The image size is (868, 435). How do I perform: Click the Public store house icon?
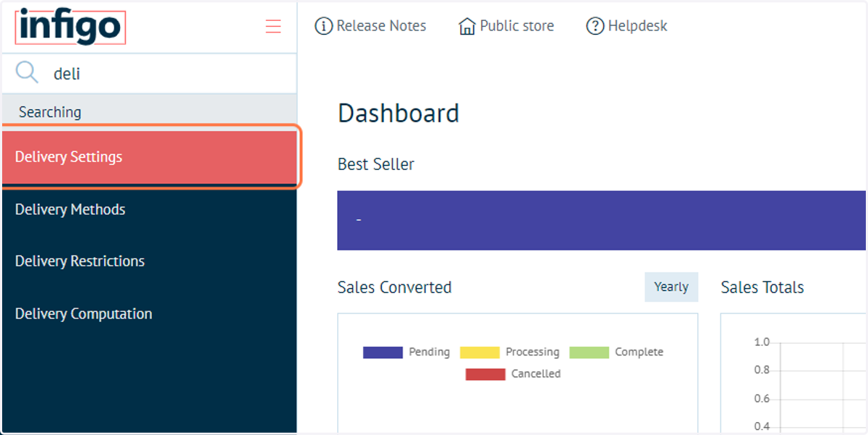(467, 26)
